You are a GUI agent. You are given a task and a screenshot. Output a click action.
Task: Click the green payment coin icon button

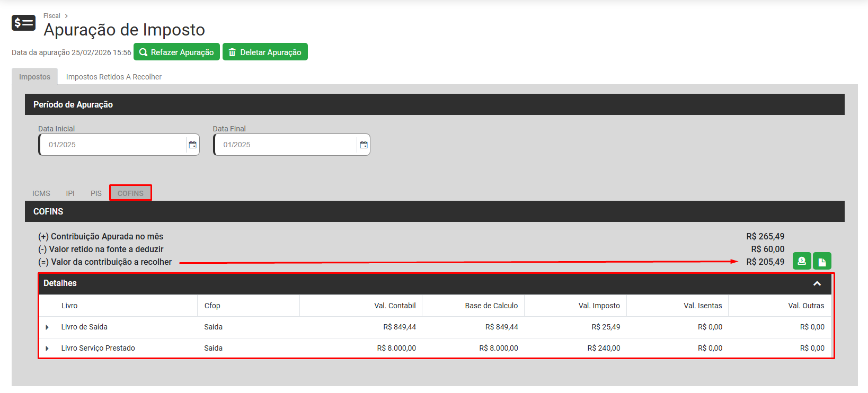[x=801, y=261]
